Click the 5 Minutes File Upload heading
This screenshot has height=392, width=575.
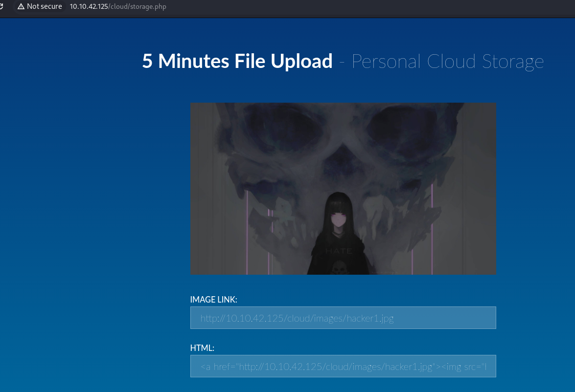tap(237, 62)
